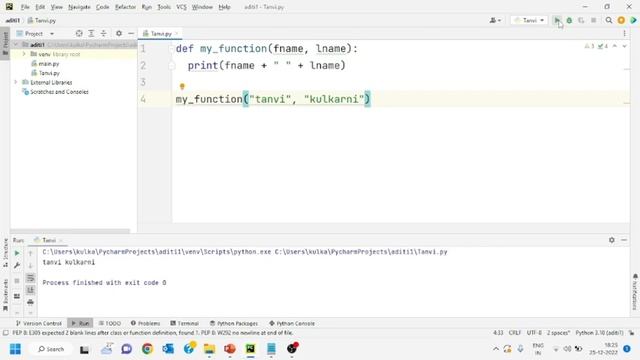
Task: Print the Run console output
Action: coord(30,302)
